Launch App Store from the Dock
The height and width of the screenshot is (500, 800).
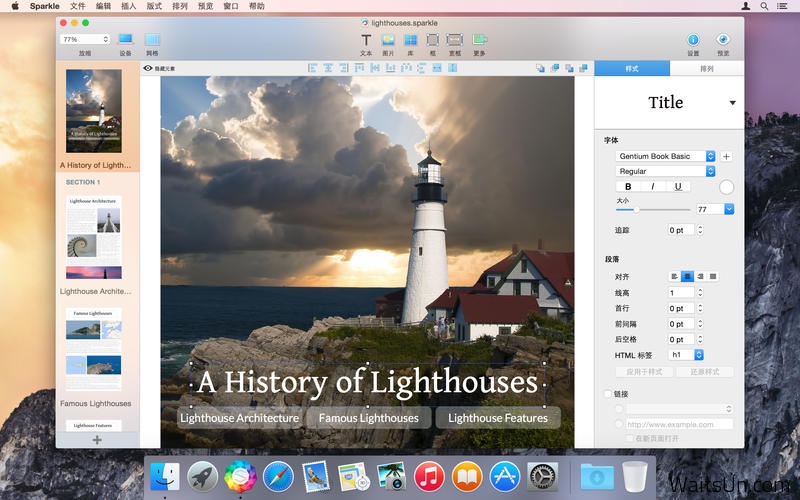tap(505, 477)
